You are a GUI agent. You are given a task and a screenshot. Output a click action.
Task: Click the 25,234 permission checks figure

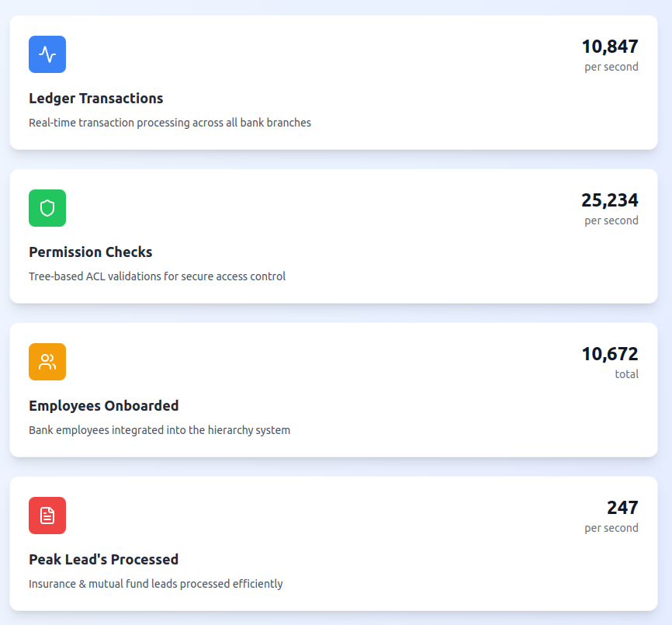click(610, 200)
